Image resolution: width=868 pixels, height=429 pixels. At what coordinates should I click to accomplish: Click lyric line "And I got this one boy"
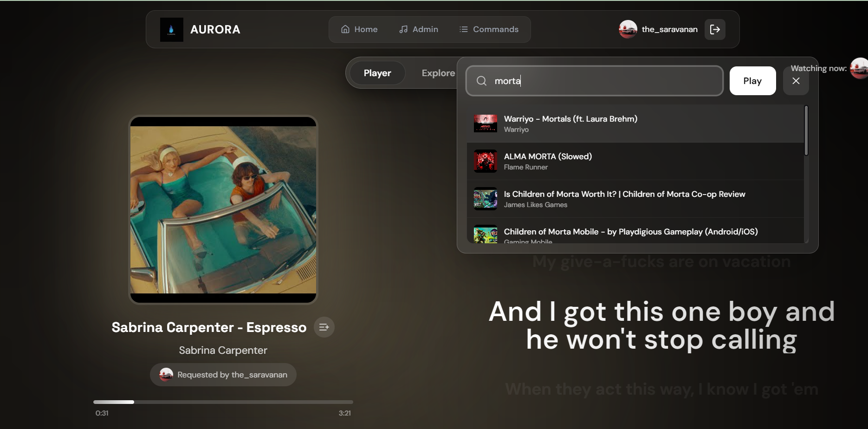click(x=661, y=325)
